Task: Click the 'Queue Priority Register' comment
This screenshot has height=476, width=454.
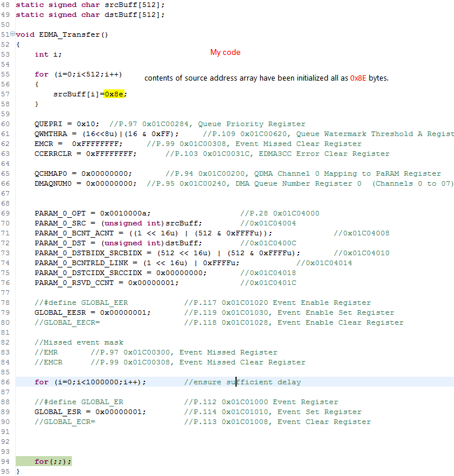Action: pyautogui.click(x=252, y=124)
